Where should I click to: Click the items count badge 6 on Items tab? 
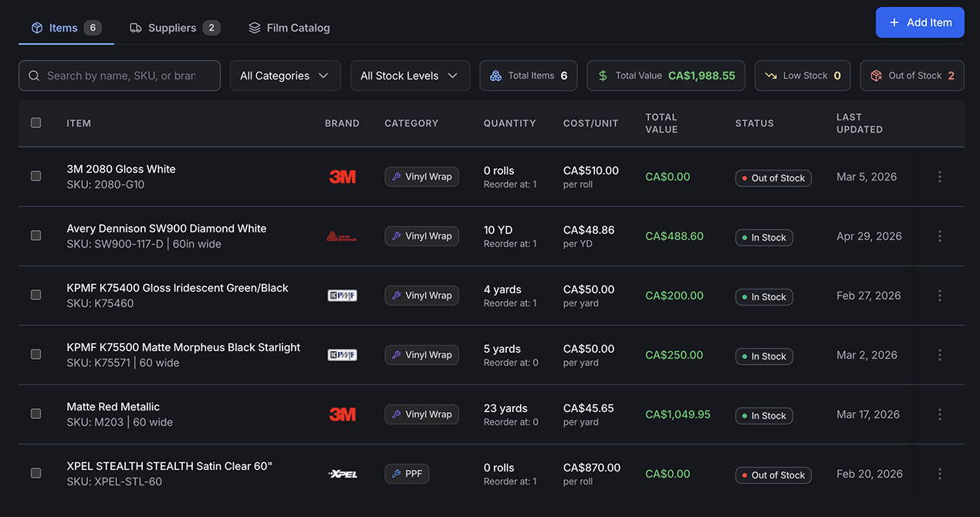(x=92, y=28)
